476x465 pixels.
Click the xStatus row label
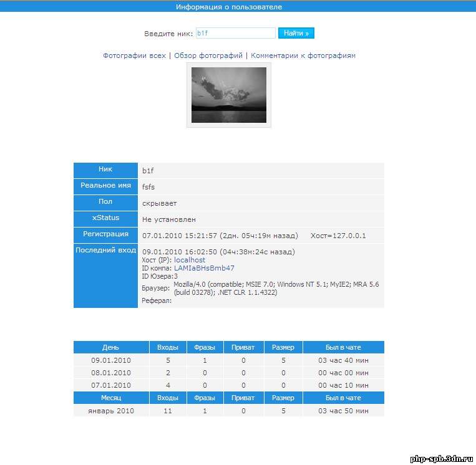105,218
